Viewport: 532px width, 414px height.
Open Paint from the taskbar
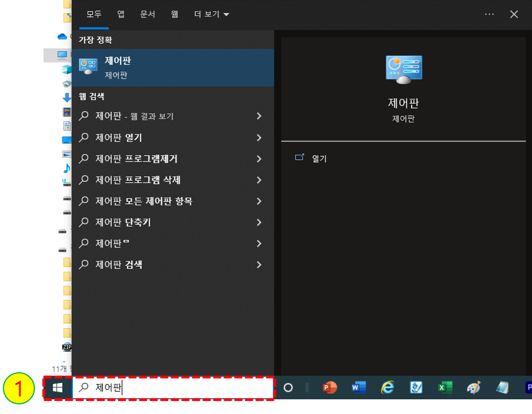[x=473, y=388]
